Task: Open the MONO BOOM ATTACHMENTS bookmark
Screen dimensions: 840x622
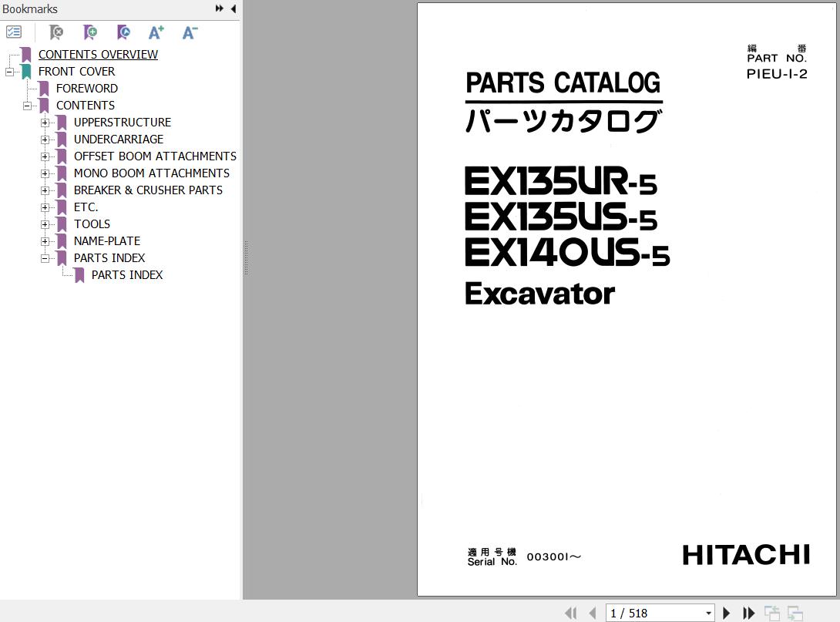Action: [152, 173]
